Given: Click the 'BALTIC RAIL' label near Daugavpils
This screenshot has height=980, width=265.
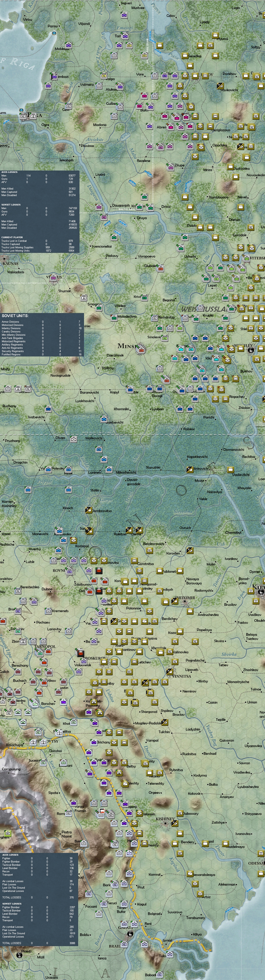Looking at the screenshot, I should pos(127,209).
